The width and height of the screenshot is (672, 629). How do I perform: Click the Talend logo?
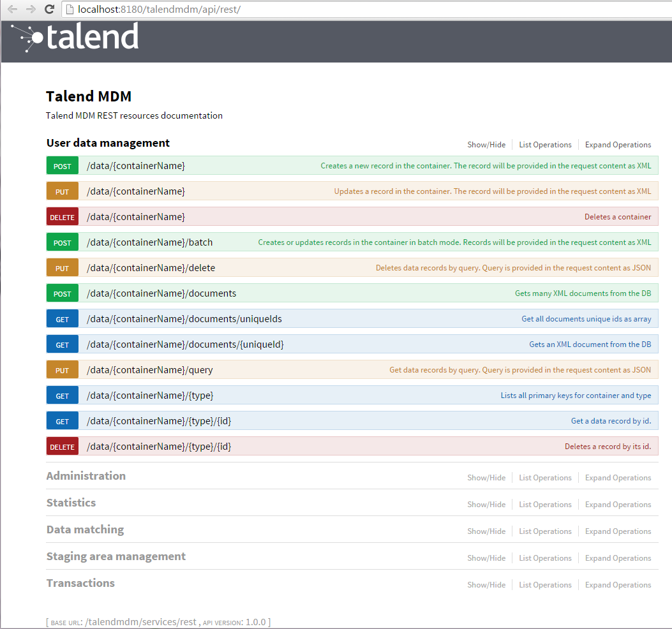[75, 37]
